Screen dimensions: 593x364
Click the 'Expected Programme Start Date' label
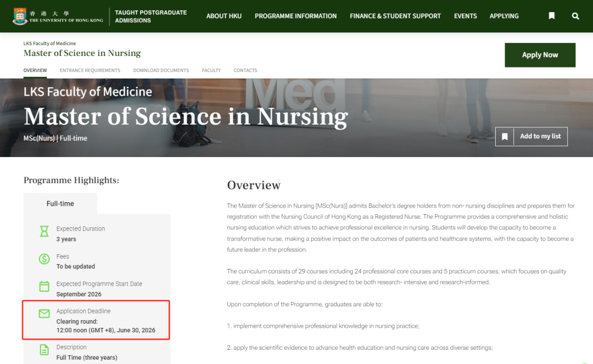point(99,284)
